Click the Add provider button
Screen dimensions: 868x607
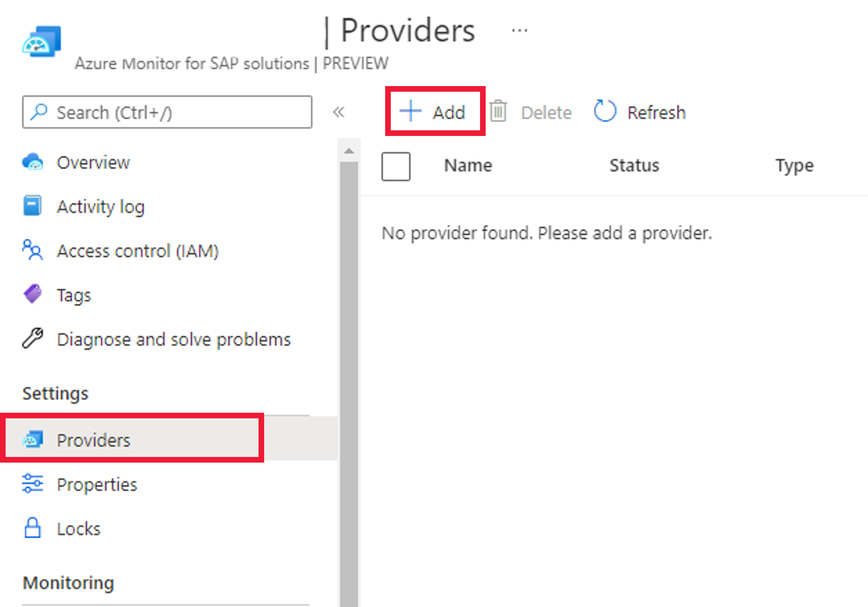pyautogui.click(x=435, y=112)
